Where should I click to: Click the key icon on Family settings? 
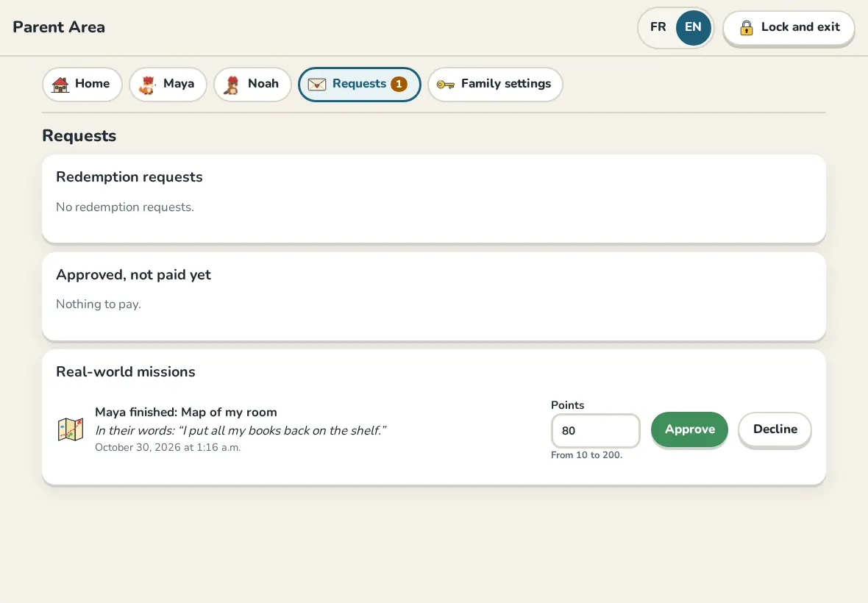pyautogui.click(x=446, y=85)
